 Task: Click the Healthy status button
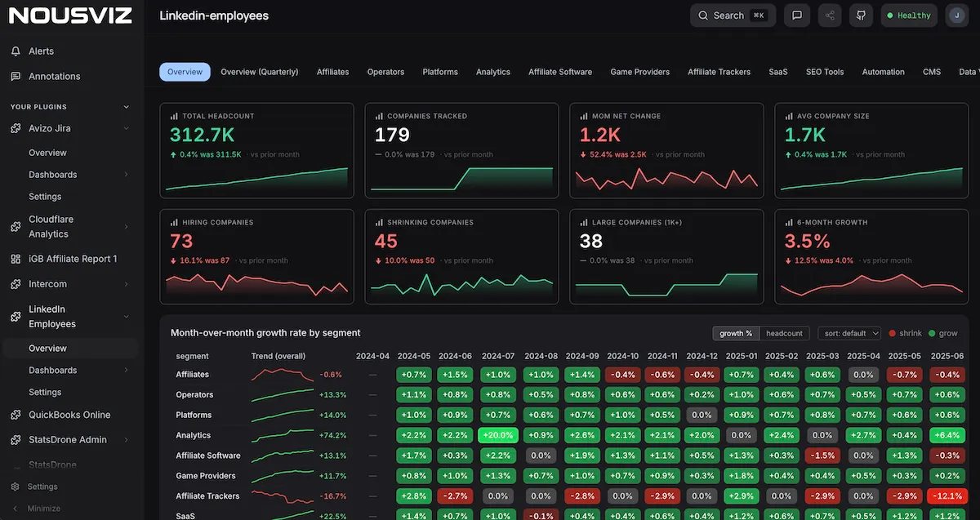[x=909, y=16]
